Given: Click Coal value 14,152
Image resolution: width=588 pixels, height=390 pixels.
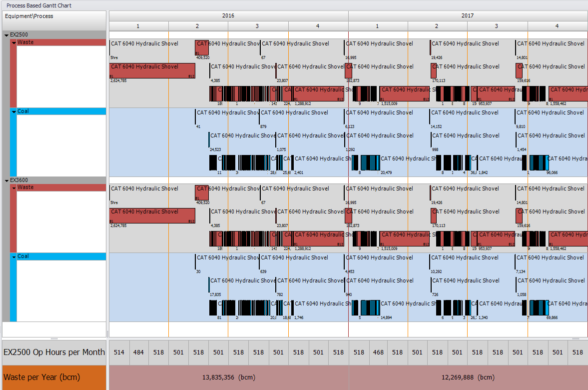Looking at the screenshot, I should (437, 127).
